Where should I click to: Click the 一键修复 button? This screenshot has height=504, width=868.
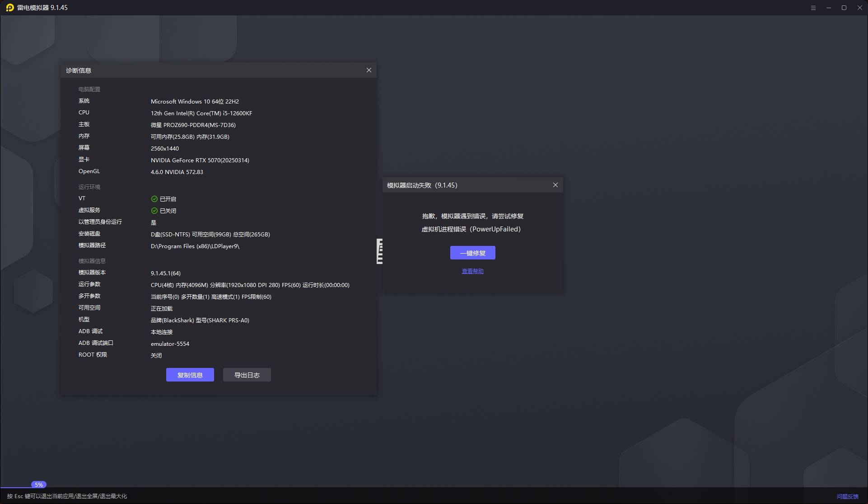coord(472,253)
